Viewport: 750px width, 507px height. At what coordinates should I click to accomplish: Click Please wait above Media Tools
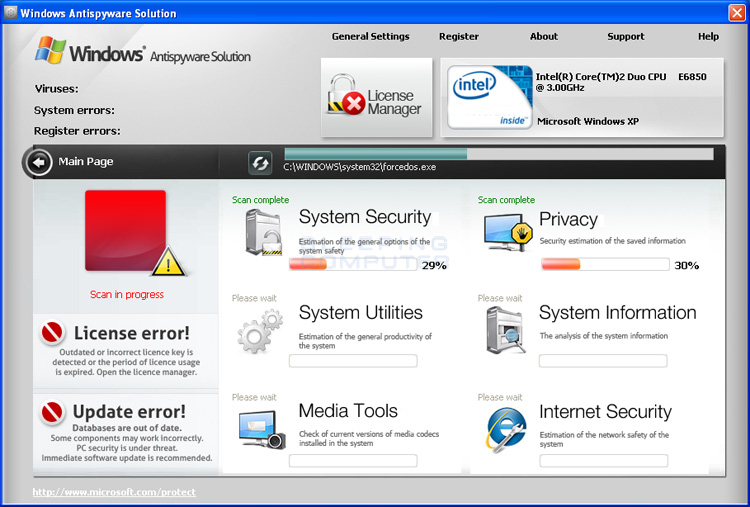[254, 397]
